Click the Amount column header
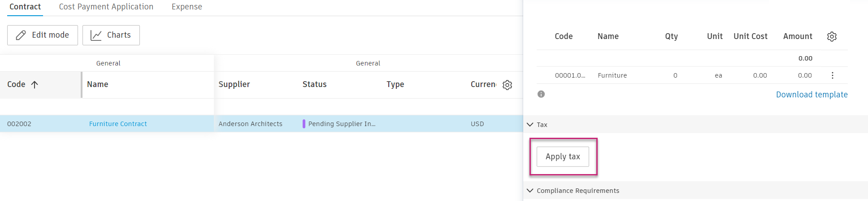 [797, 36]
